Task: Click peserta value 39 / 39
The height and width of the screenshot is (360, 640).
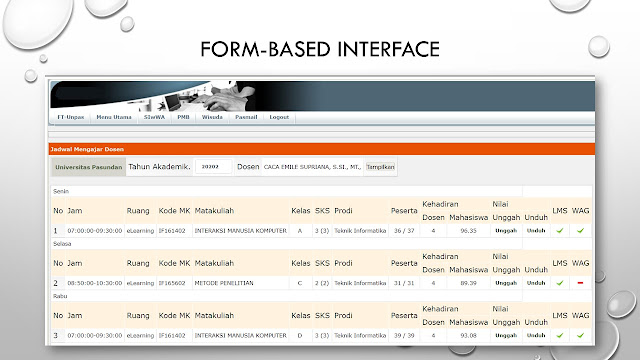Action: point(404,335)
